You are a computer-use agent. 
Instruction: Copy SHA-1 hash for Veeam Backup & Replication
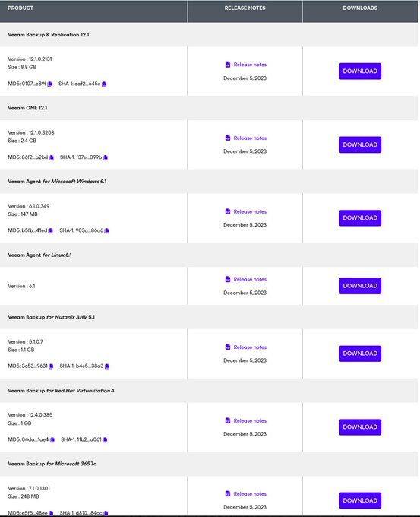(x=104, y=84)
